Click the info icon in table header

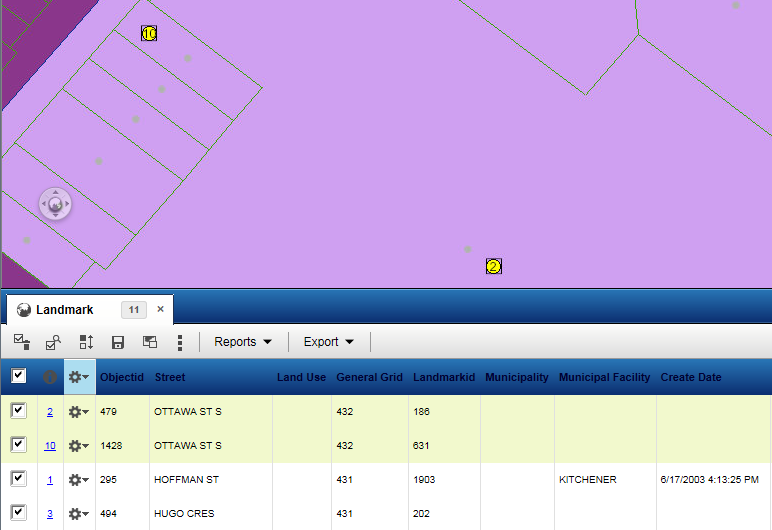(49, 377)
